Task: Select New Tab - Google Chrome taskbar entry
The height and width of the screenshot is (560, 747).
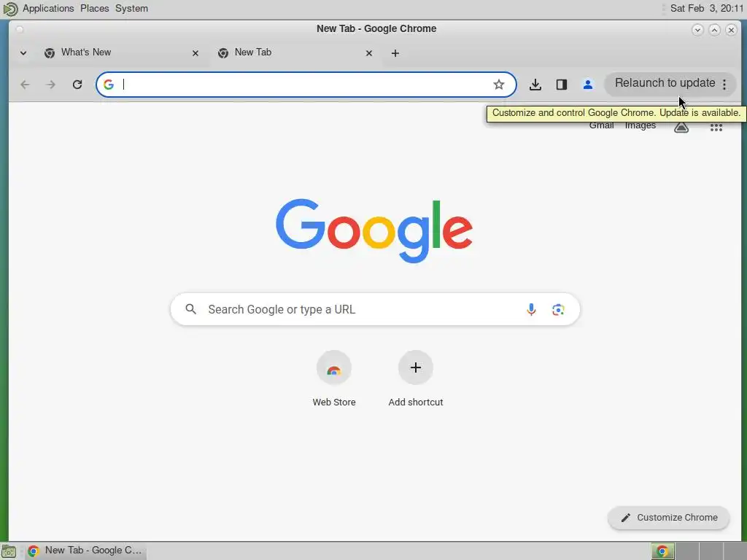Action: pyautogui.click(x=85, y=551)
